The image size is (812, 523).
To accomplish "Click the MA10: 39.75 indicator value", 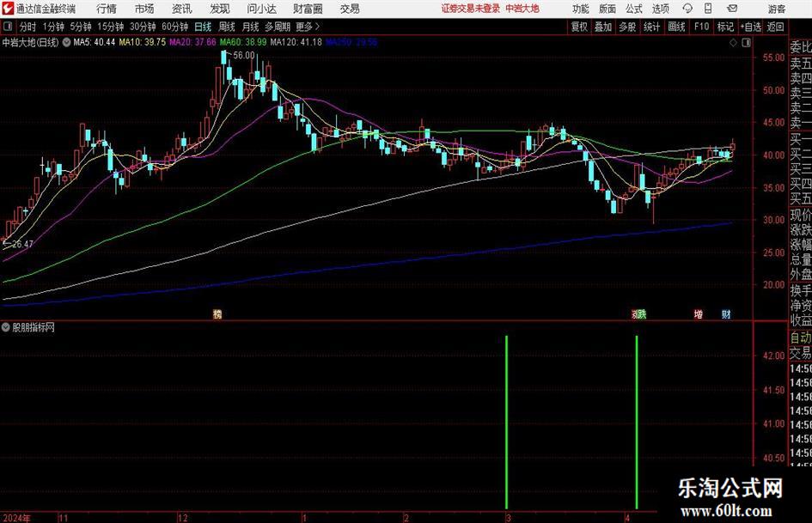I will click(143, 42).
